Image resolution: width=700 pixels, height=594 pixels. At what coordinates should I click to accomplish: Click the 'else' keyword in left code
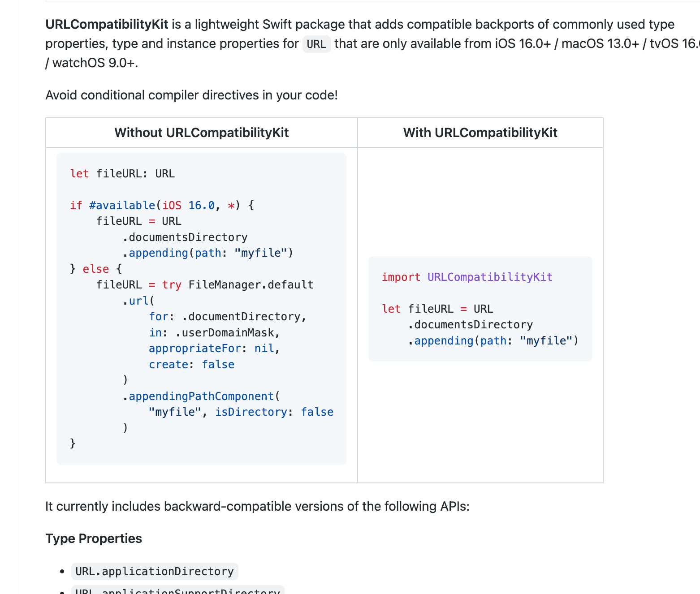pyautogui.click(x=96, y=269)
